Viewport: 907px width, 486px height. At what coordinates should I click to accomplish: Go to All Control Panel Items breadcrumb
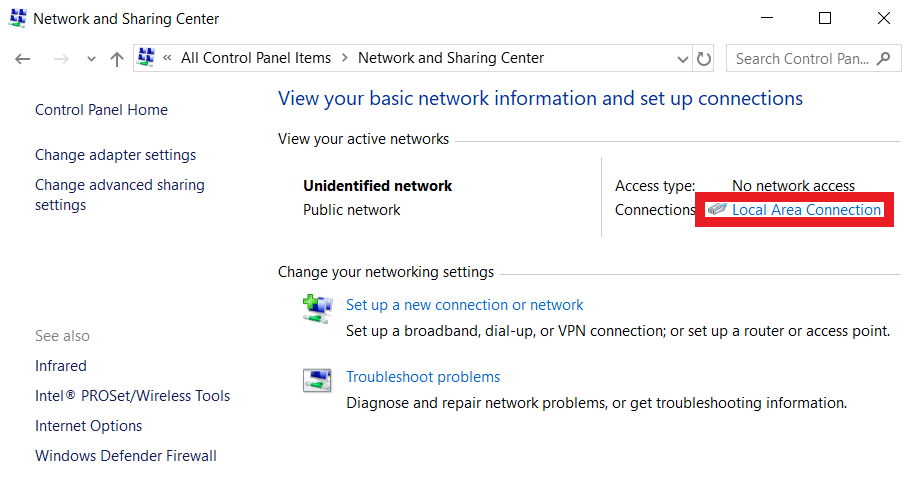click(256, 58)
